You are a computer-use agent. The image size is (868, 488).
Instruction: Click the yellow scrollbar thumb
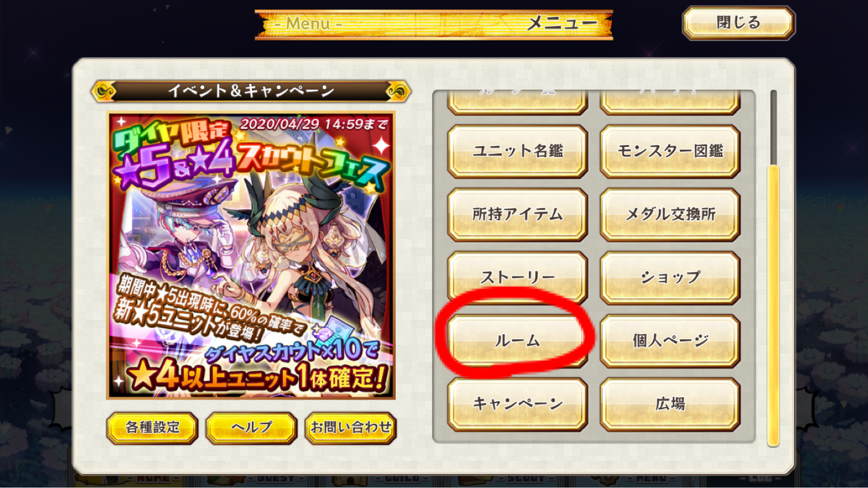tap(773, 306)
